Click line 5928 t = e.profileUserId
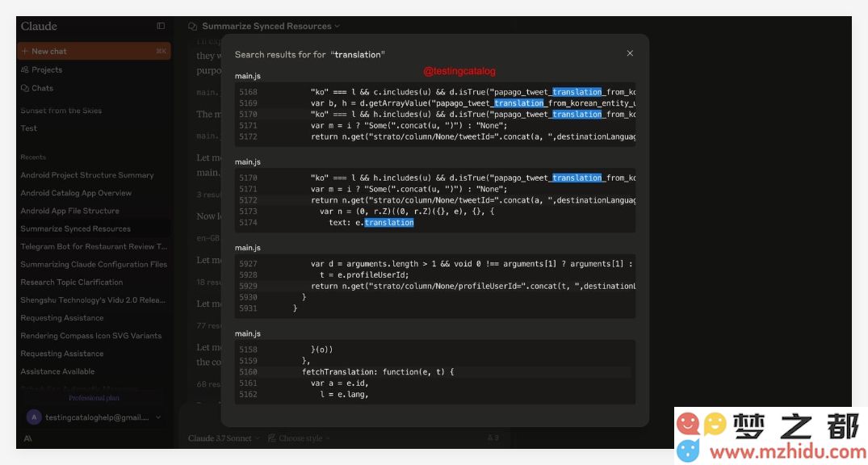868x465 pixels. point(435,275)
